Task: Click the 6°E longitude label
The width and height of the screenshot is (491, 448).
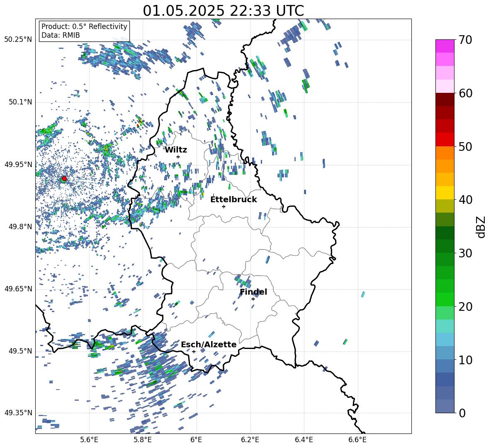Action: tap(196, 440)
